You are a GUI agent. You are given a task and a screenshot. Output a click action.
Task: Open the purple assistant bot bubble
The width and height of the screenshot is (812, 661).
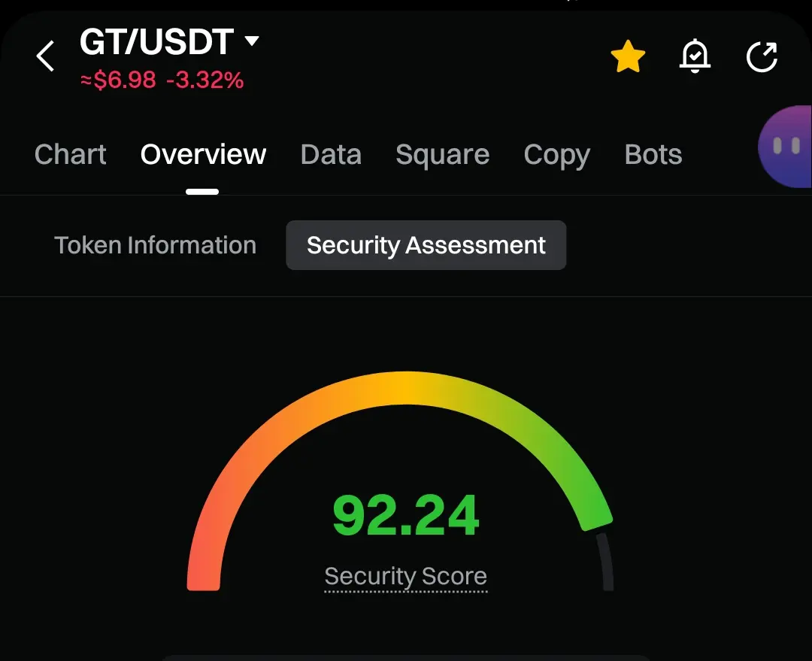point(785,146)
